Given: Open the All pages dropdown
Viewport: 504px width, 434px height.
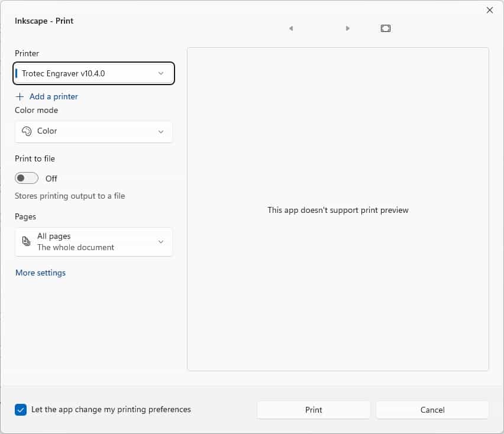Looking at the screenshot, I should click(93, 242).
